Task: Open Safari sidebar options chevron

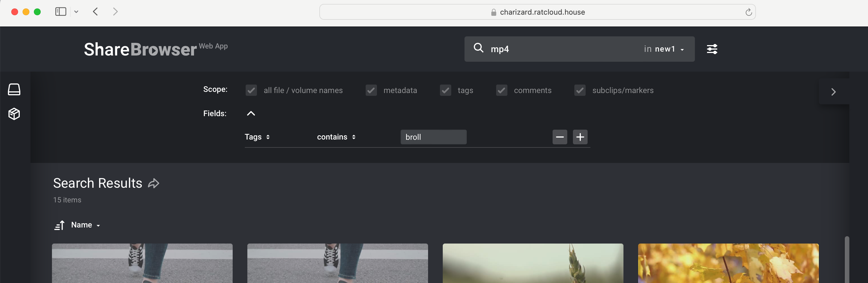Action: click(x=76, y=12)
